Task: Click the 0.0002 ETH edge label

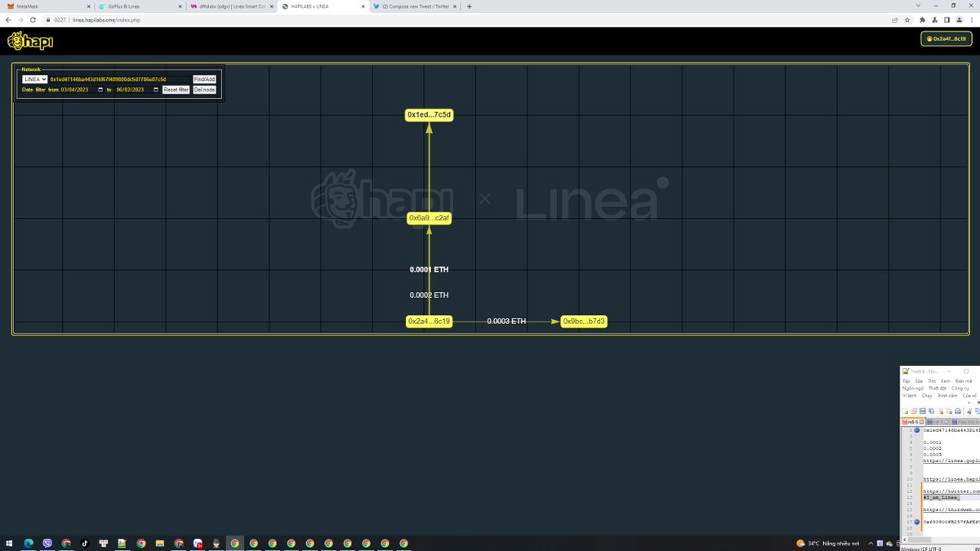Action: [x=429, y=295]
